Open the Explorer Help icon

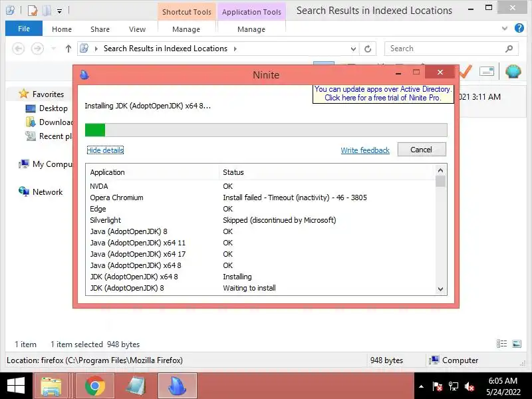pyautogui.click(x=519, y=28)
